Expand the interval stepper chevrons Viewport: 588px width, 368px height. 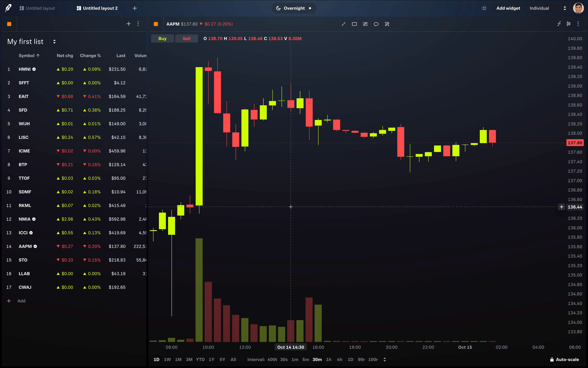coord(385,359)
